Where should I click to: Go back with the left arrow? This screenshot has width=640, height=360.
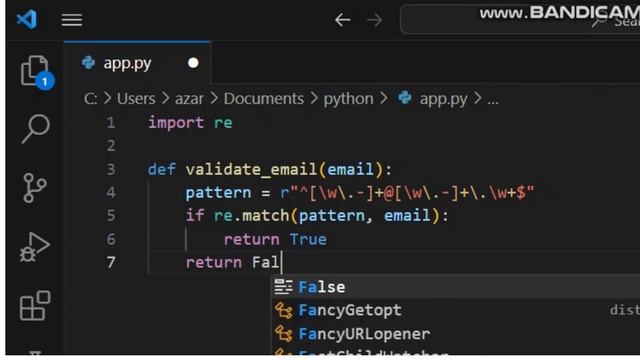[342, 20]
